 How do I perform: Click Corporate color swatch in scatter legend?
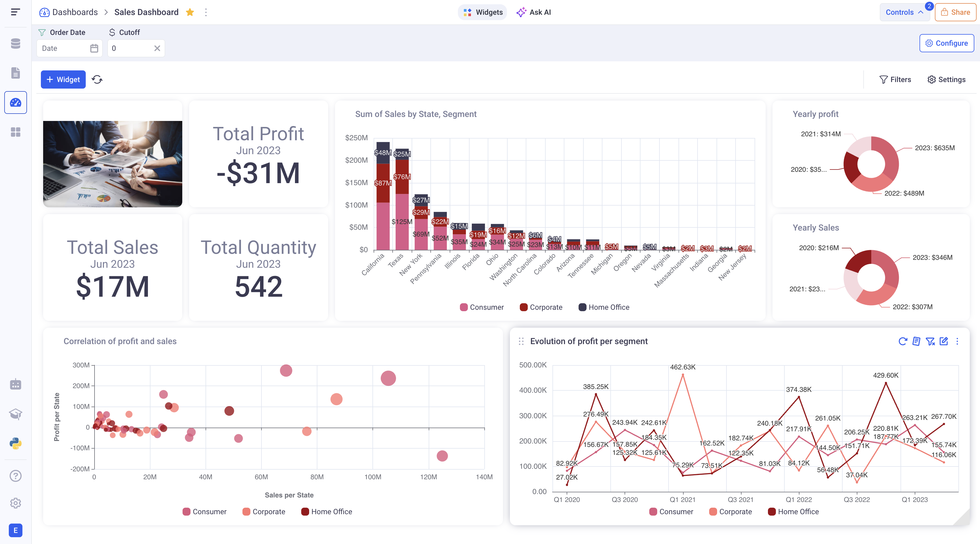(246, 512)
